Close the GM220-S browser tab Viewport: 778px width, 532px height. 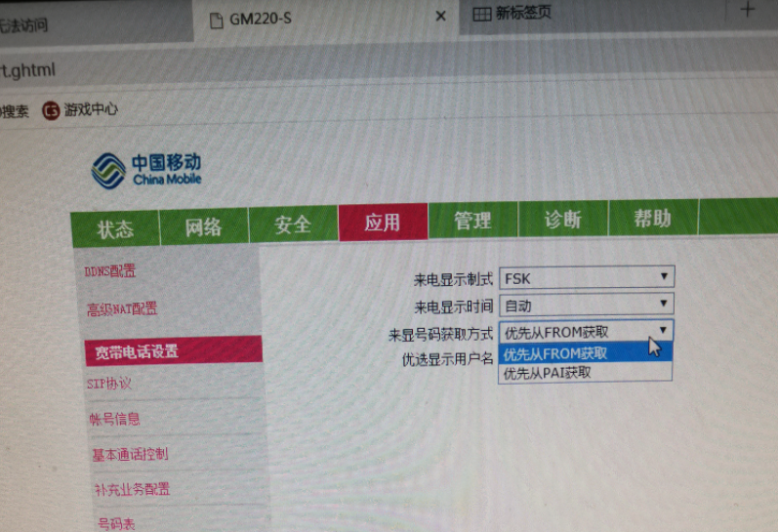click(x=440, y=17)
